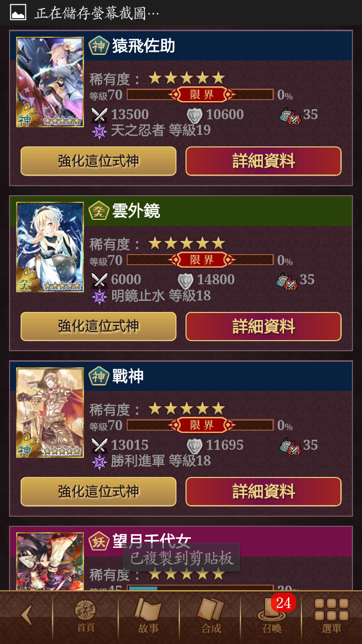Click the 限界 level progress bar of 雲外鏡
The width and height of the screenshot is (362, 644).
[x=200, y=260]
